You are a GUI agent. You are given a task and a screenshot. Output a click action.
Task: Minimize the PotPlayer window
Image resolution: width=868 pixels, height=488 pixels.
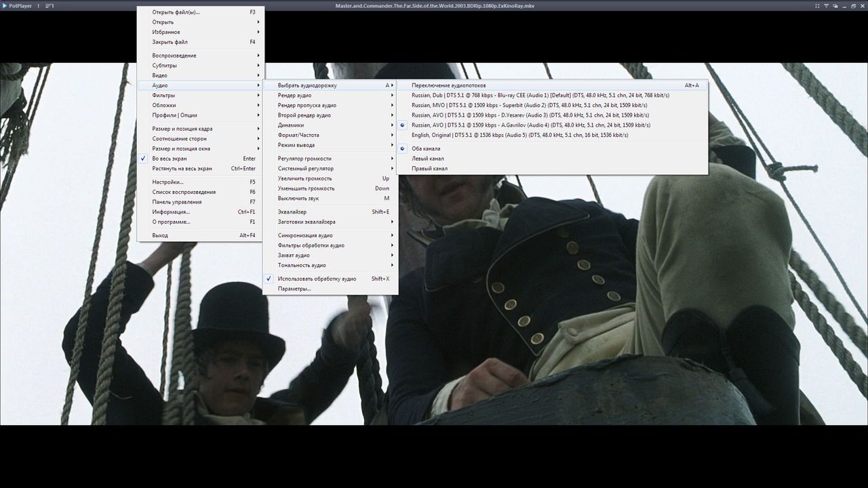click(844, 5)
